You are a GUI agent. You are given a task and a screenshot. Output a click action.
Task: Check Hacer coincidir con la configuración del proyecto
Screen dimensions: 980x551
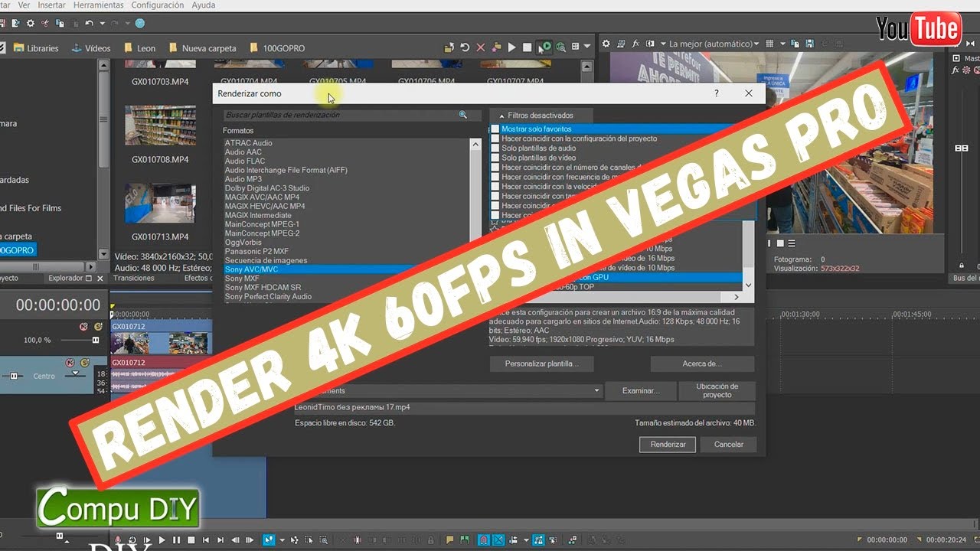tap(495, 139)
